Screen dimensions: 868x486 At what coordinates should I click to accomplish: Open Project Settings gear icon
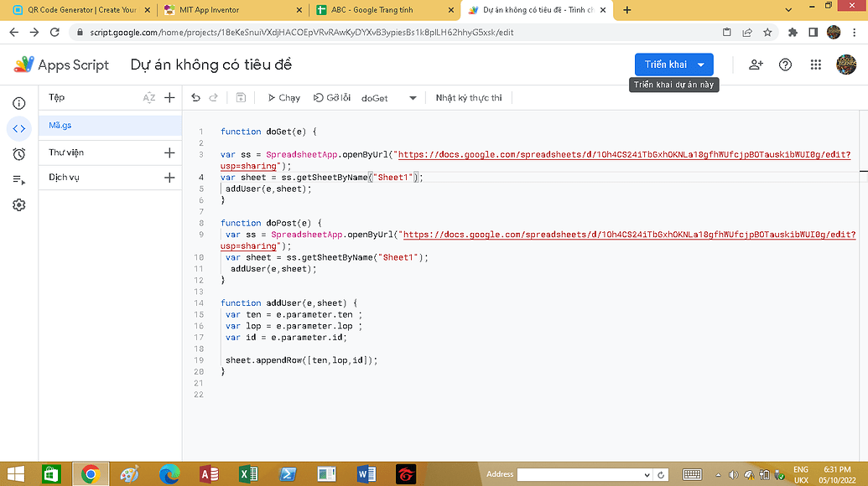[18, 205]
